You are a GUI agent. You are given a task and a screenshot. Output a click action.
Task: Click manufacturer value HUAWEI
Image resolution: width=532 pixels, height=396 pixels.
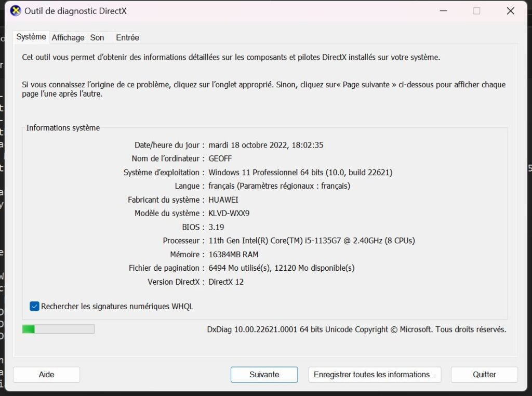tap(223, 200)
